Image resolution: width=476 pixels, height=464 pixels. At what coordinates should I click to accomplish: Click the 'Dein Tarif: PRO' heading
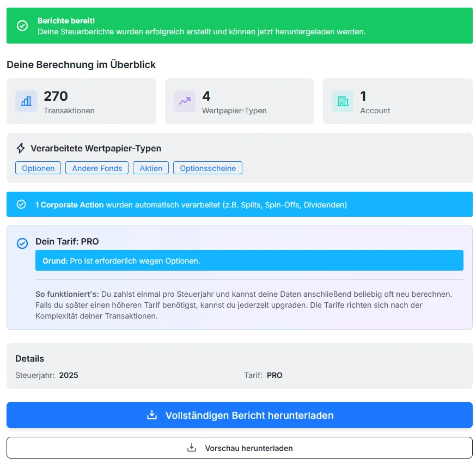[x=67, y=241]
